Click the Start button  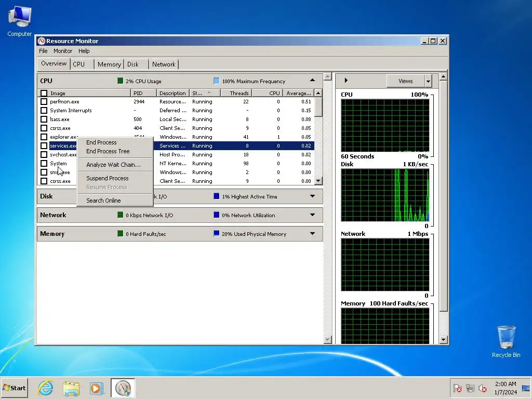coord(14,388)
